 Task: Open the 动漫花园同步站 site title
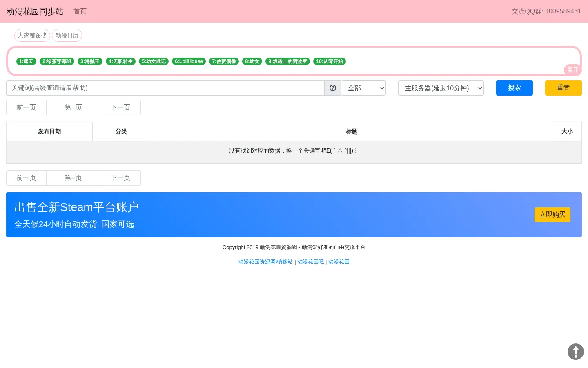click(35, 11)
